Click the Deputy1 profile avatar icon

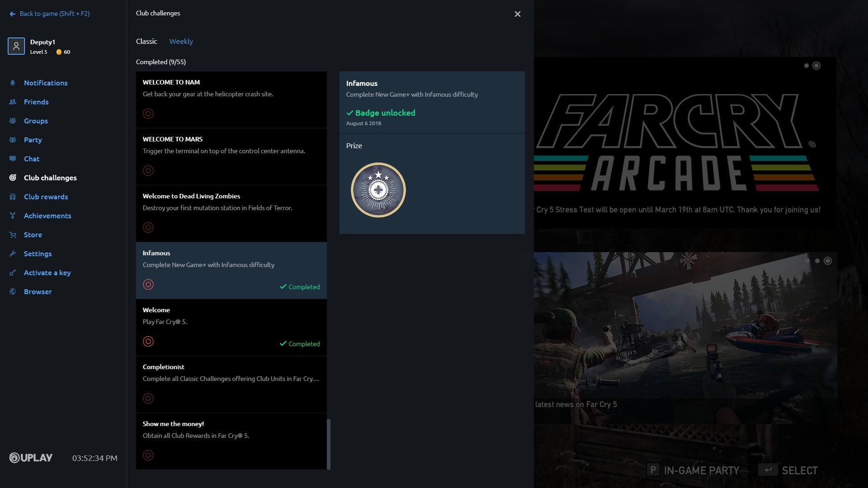[16, 46]
